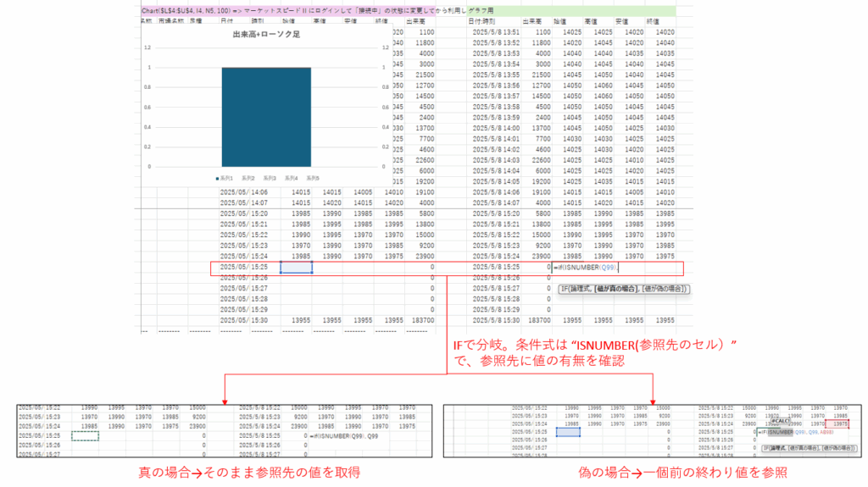This screenshot has width=868, height=487.
Task: Click the 市場名称 column header
Action: [x=171, y=21]
